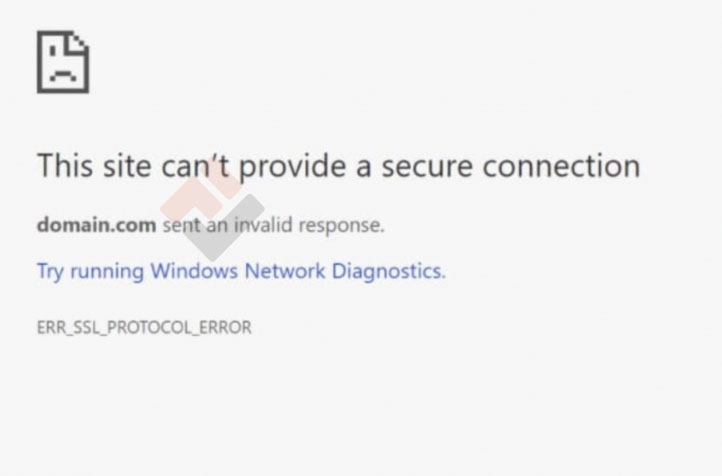Click the ERR_SSL_PROTOCOL_ERROR code
This screenshot has height=476, width=722.
pos(144,327)
